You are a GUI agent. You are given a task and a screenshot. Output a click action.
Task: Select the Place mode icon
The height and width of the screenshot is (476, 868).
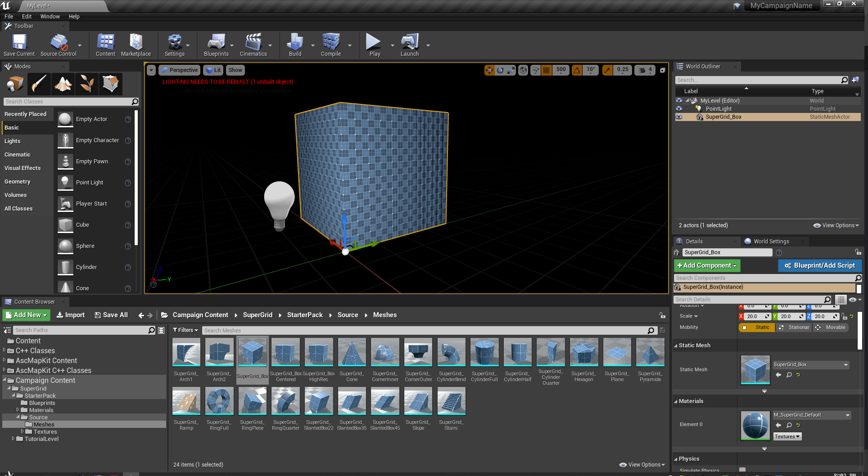[x=16, y=84]
